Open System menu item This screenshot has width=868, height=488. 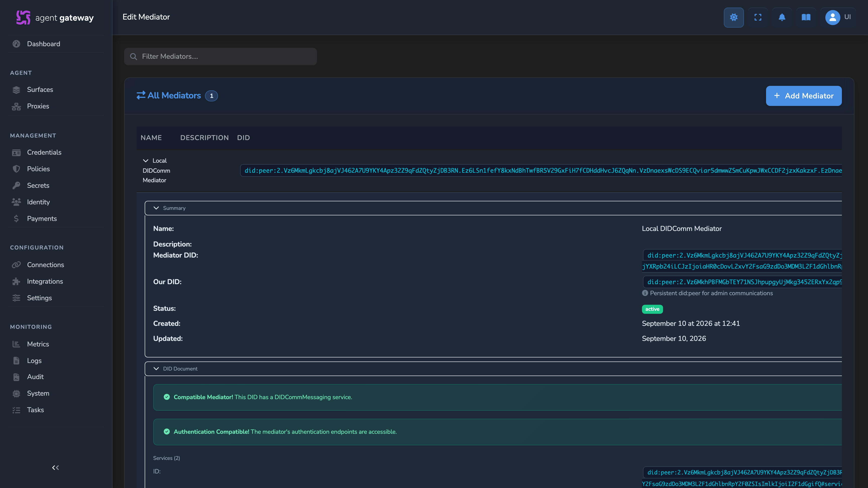[38, 393]
